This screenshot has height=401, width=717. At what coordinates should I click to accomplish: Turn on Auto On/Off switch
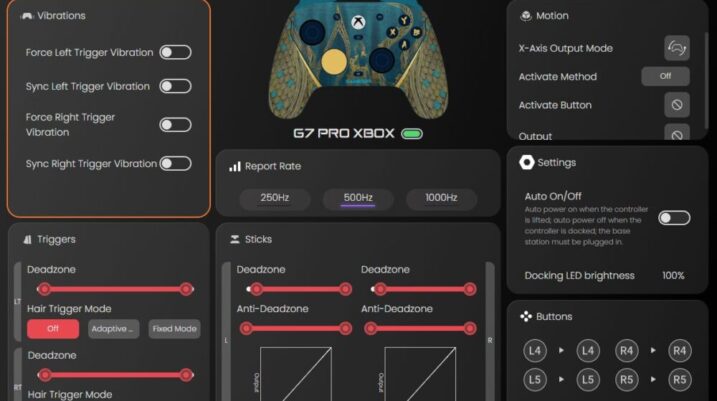[x=673, y=217]
